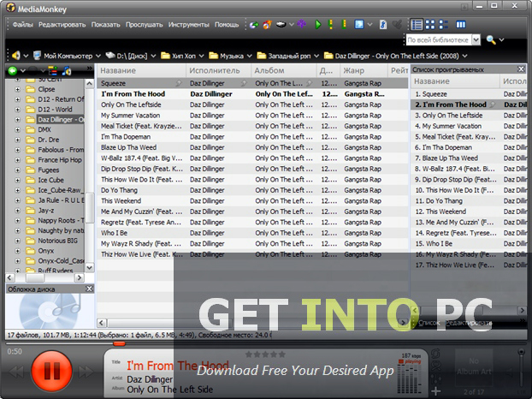Pause playback with the red button

51,370
